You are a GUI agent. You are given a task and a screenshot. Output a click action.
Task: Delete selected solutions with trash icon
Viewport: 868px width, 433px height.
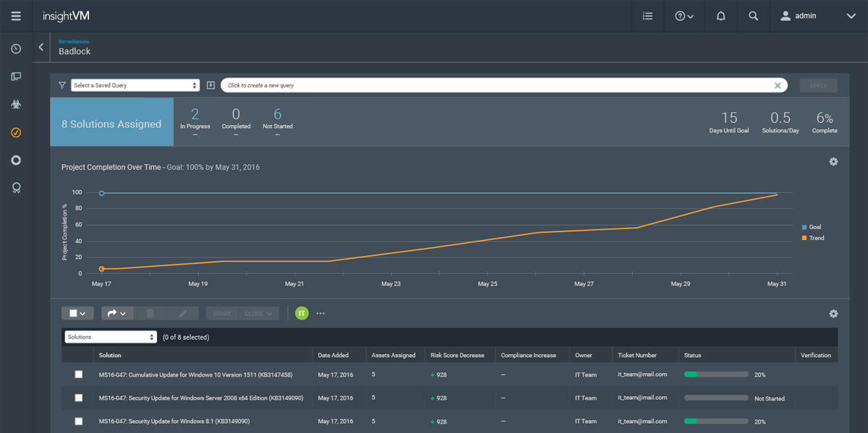(150, 313)
